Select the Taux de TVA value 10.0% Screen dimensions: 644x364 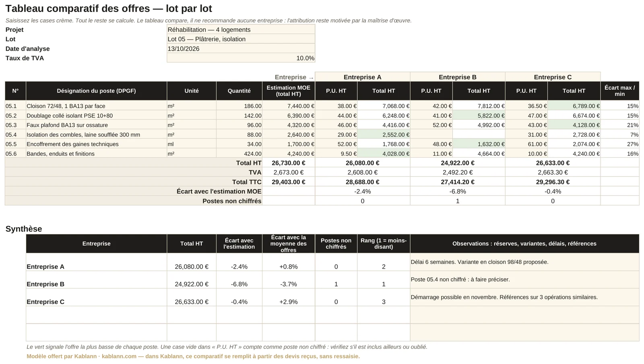241,58
